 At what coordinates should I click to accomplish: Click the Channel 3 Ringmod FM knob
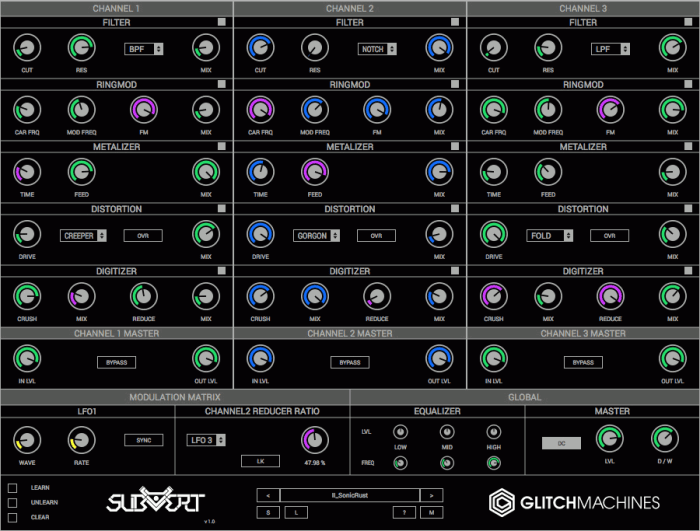[610, 110]
